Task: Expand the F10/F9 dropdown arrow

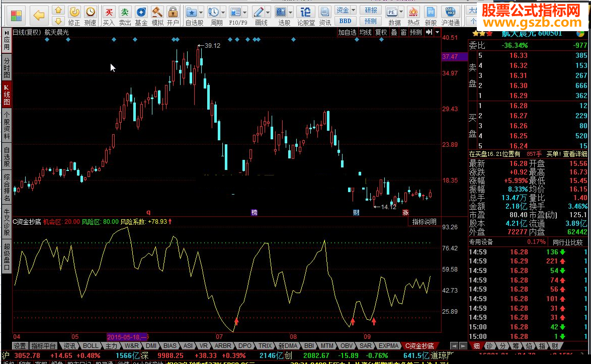Action: [x=245, y=13]
